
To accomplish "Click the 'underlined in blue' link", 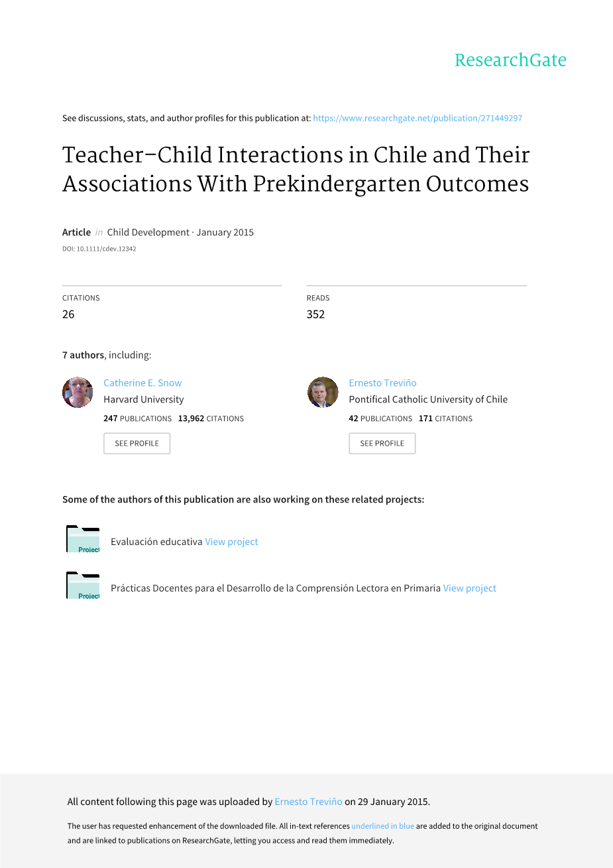I will 382,826.
